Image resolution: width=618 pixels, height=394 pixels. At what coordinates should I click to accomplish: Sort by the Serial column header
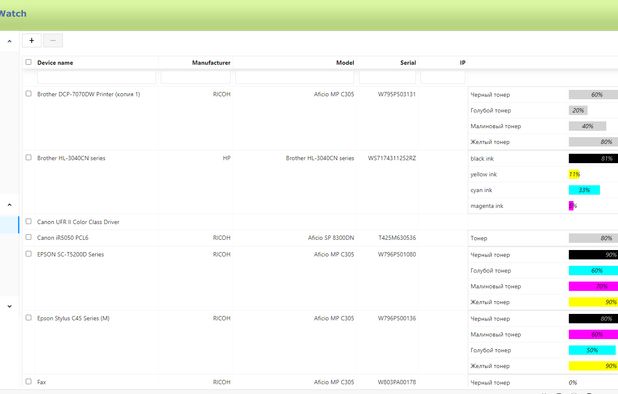click(x=408, y=63)
